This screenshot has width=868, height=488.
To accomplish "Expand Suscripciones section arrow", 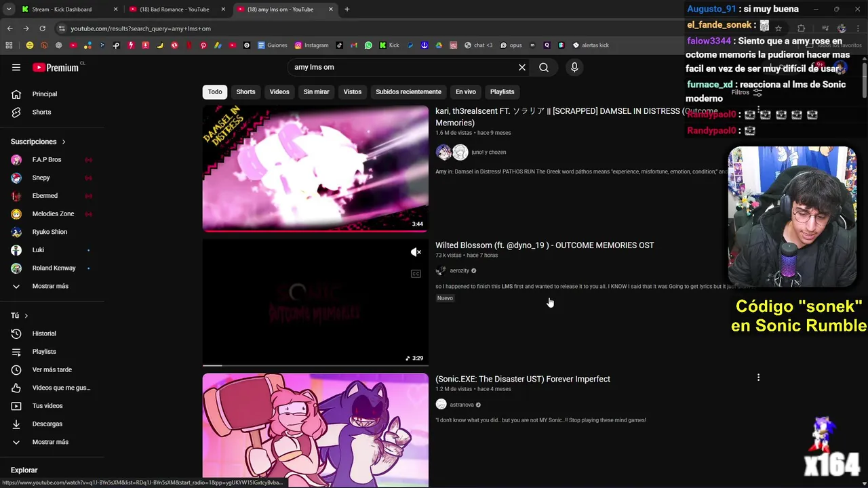I will tap(64, 142).
